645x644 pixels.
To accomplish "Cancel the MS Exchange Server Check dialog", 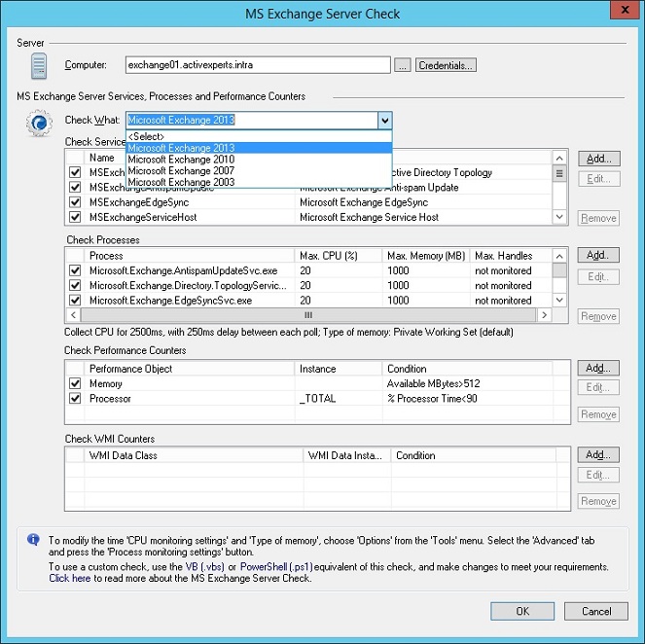I will tap(596, 611).
